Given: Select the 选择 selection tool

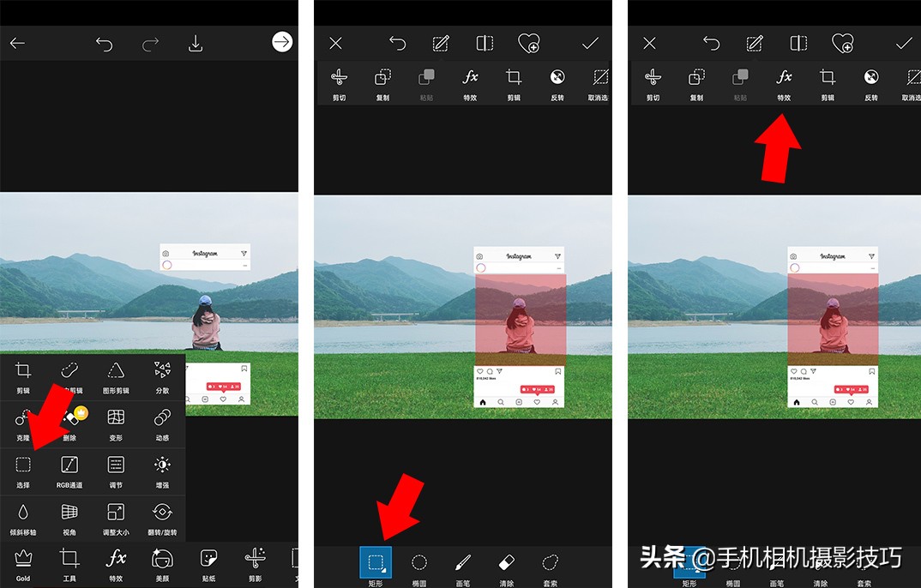Looking at the screenshot, I should click(x=23, y=471).
